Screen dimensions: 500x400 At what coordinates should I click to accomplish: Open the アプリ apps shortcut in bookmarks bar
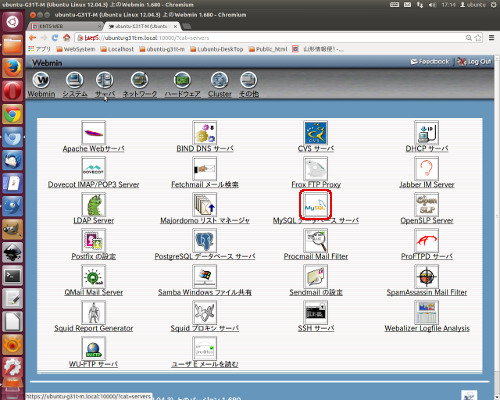coord(39,49)
